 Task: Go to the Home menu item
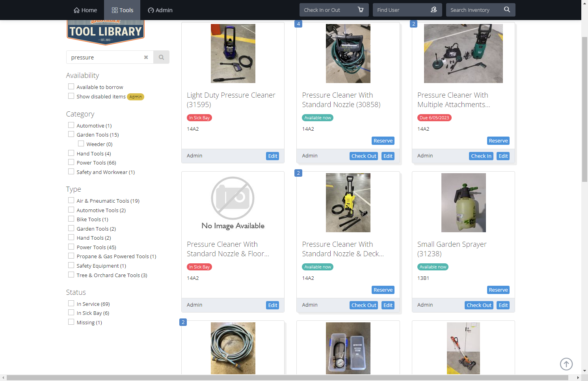coord(85,10)
